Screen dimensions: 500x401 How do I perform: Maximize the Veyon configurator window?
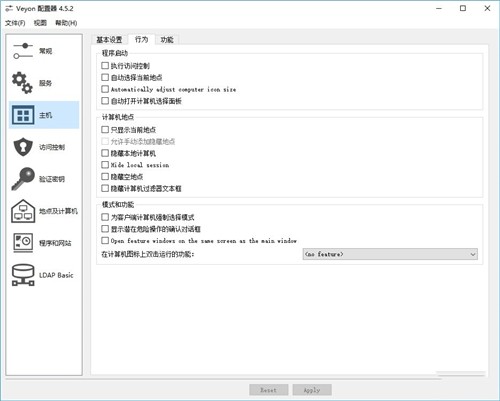pos(463,9)
